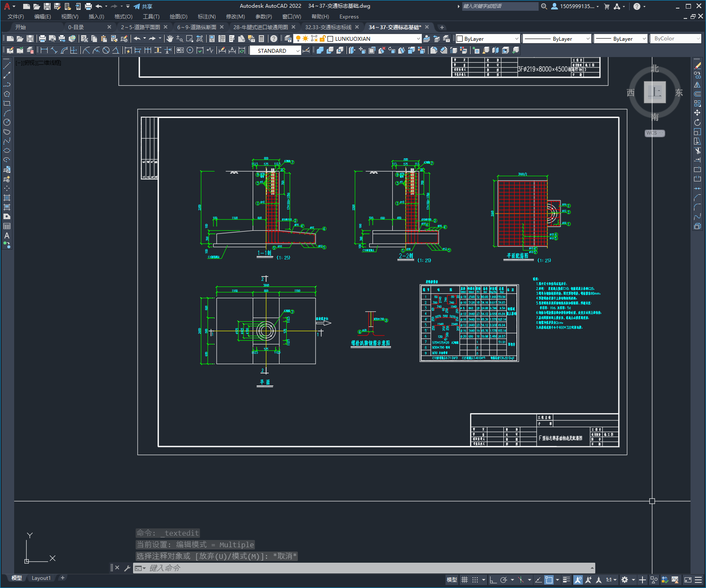Select the Circle draw tool
This screenshot has height=588, width=706.
(7, 122)
